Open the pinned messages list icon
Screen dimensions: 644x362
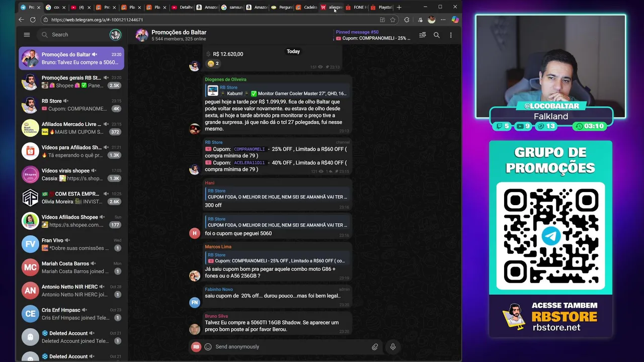[423, 35]
